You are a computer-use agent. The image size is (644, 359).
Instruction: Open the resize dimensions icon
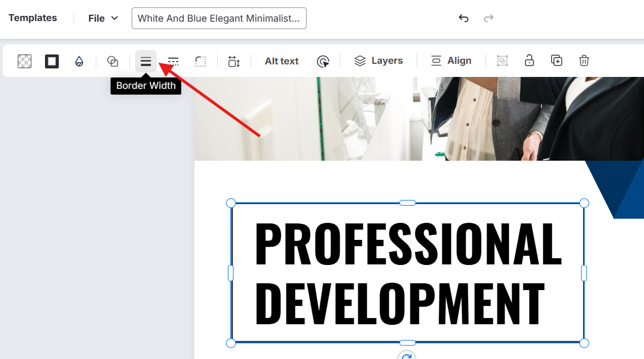coord(234,61)
